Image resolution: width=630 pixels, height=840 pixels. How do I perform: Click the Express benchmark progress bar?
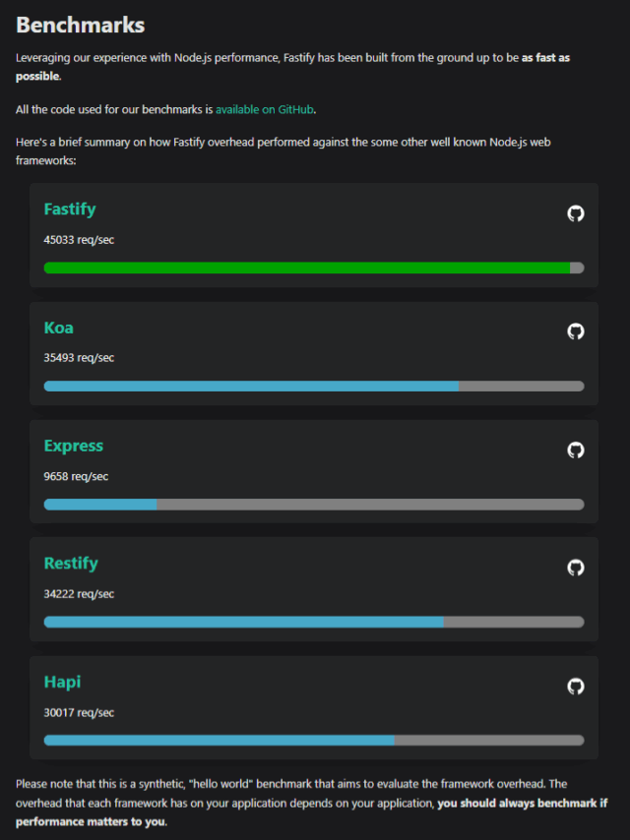[x=314, y=505]
